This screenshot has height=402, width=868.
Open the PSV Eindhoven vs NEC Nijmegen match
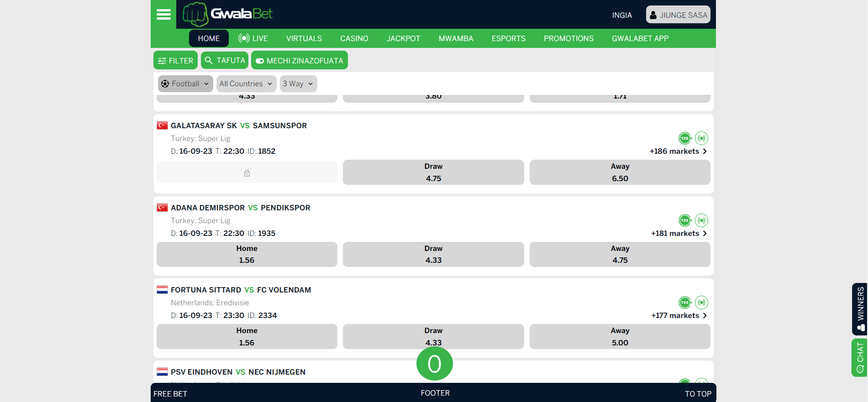(238, 372)
